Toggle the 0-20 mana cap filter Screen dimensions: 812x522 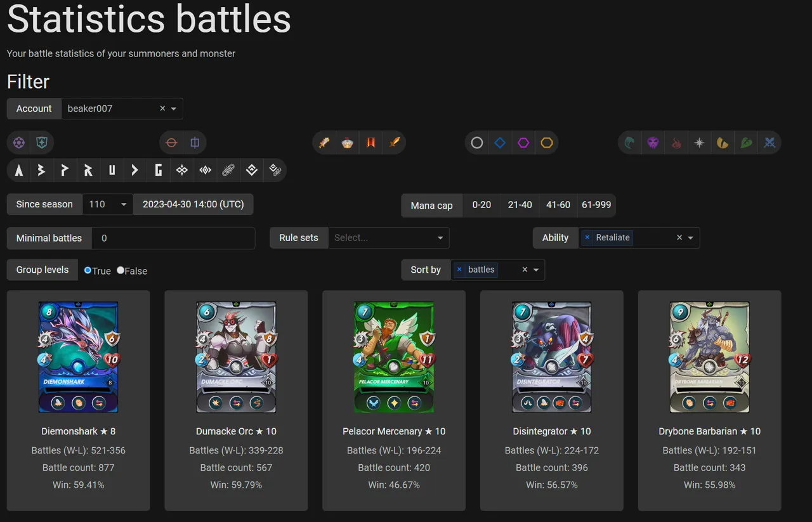tap(481, 205)
